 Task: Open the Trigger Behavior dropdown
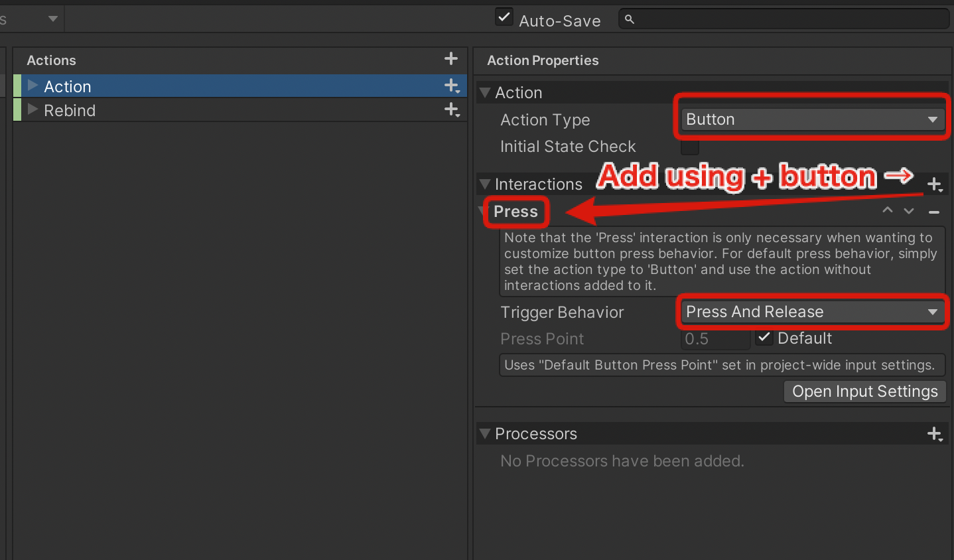click(x=811, y=311)
